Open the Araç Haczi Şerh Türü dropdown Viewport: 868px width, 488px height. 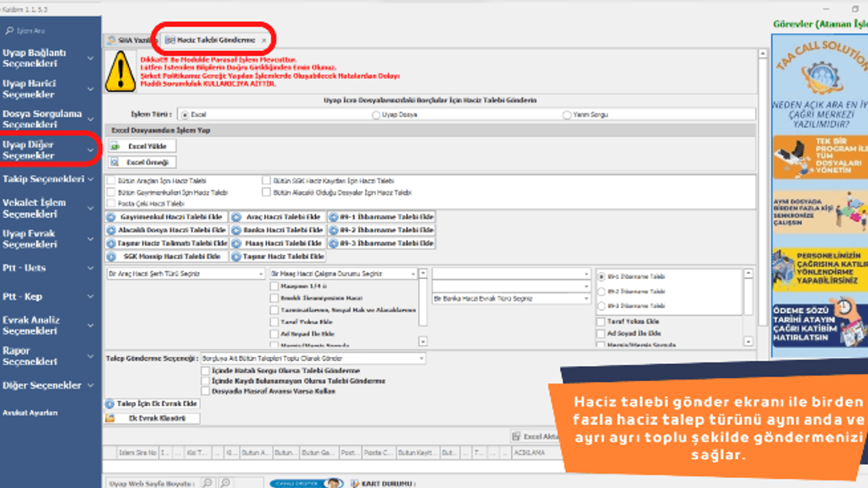click(261, 274)
